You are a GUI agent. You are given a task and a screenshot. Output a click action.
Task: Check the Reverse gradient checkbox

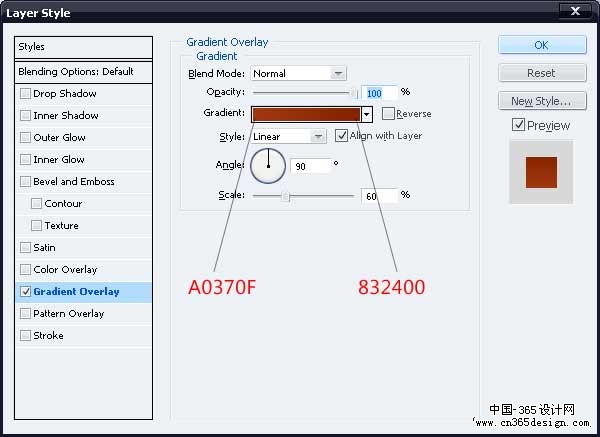click(x=388, y=114)
